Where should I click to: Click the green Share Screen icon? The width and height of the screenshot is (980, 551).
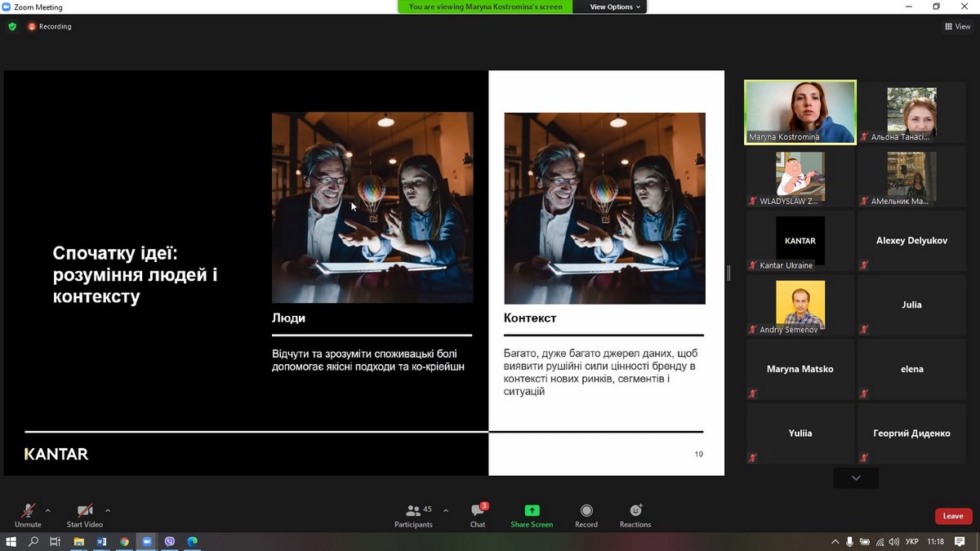click(x=532, y=511)
